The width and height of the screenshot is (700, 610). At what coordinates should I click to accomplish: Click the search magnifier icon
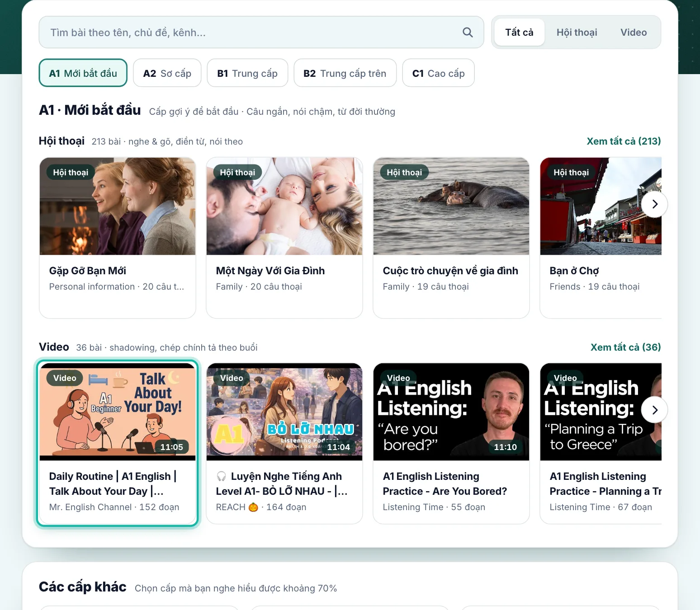pyautogui.click(x=468, y=32)
